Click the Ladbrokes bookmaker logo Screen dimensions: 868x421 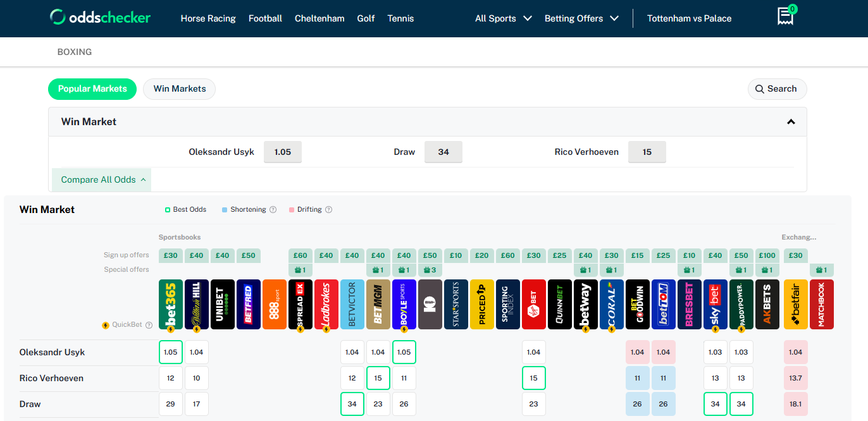click(x=326, y=304)
